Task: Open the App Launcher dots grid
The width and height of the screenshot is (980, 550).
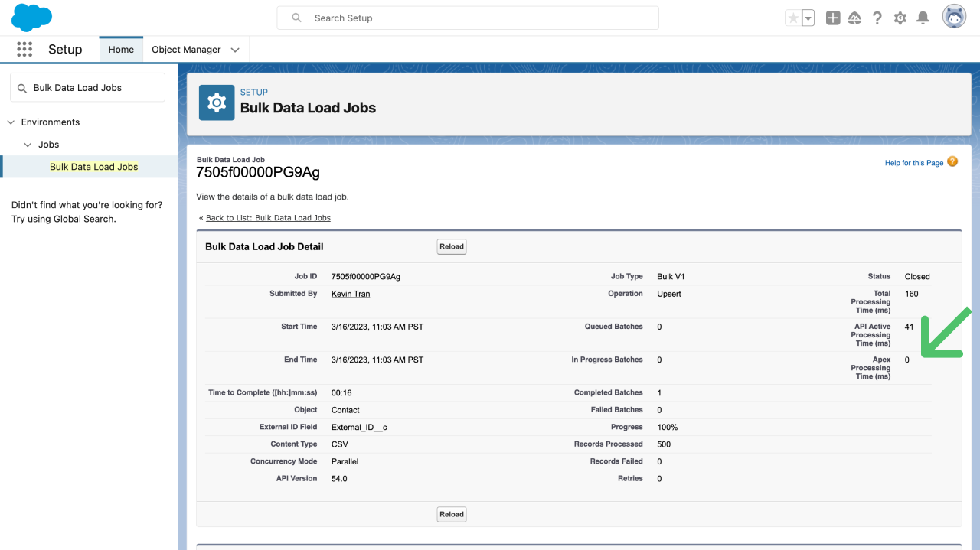Action: point(24,50)
